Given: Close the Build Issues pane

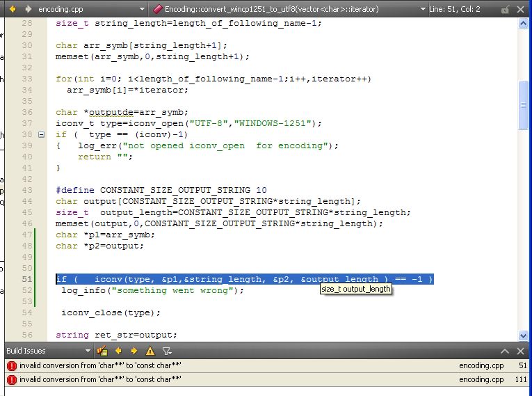Looking at the screenshot, I should [x=520, y=351].
